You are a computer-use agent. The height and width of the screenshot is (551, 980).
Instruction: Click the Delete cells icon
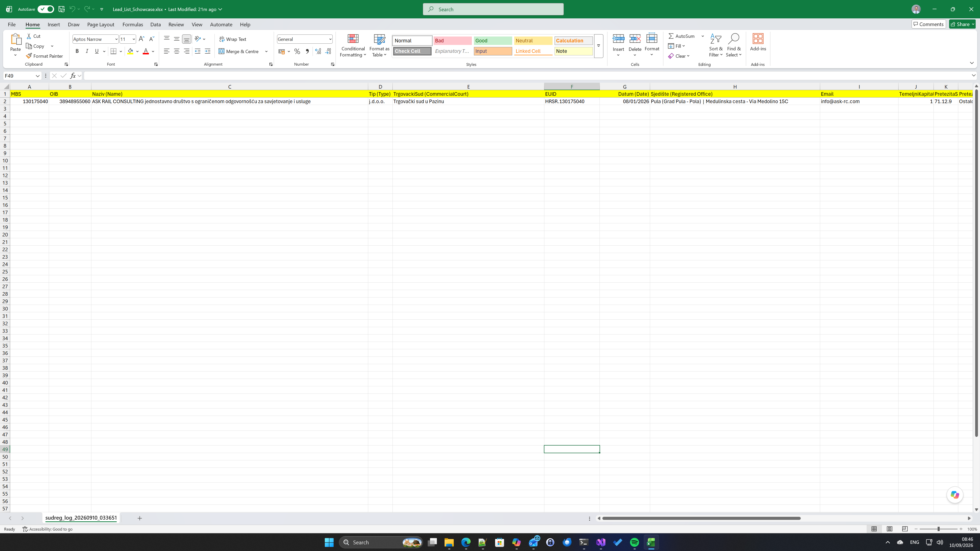click(x=635, y=39)
